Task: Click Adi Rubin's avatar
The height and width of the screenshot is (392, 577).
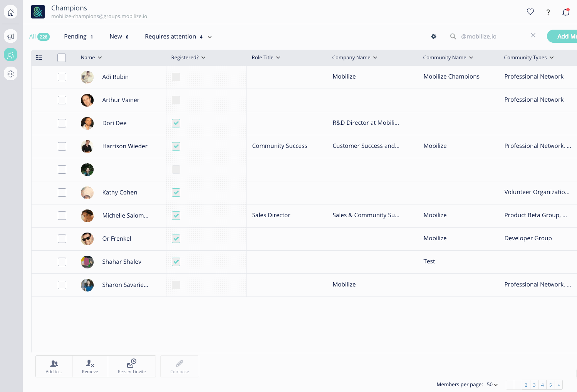Action: [x=87, y=77]
